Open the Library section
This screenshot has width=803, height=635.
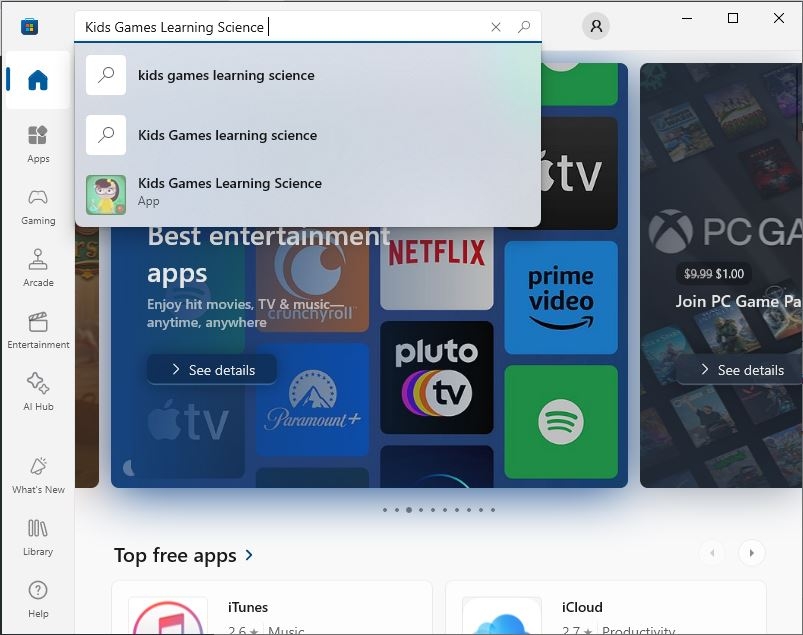[38, 537]
